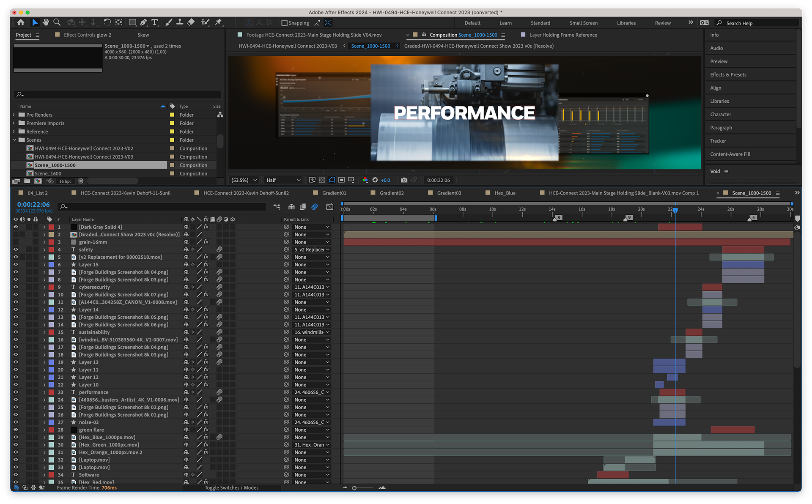
Task: Open Composition Mini-Flowchart in the timeline
Action: point(277,207)
